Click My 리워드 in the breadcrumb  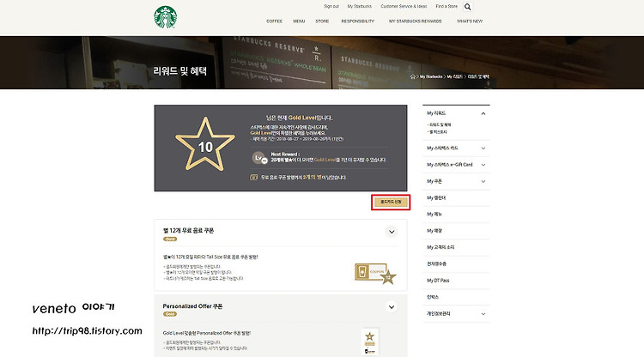[454, 76]
